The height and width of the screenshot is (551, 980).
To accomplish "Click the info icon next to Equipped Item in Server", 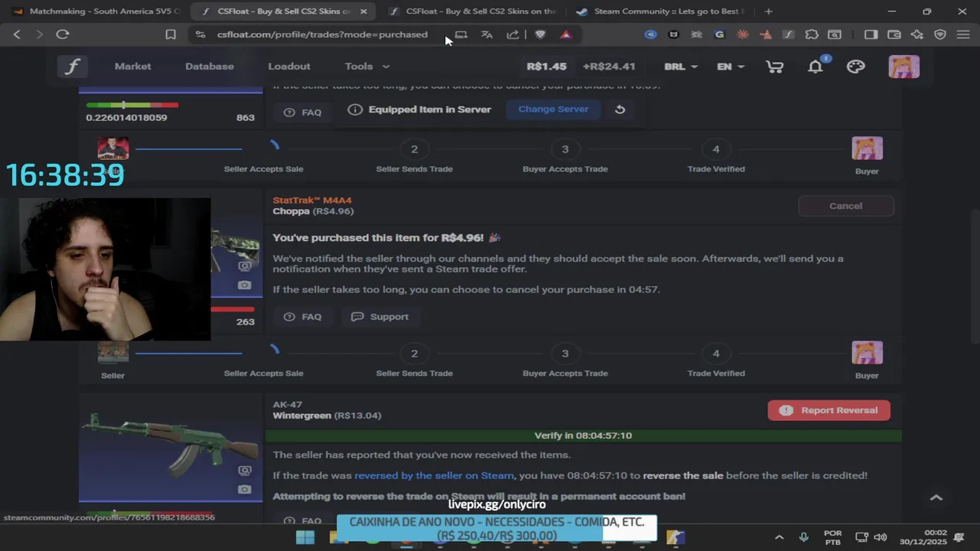I will (x=354, y=109).
